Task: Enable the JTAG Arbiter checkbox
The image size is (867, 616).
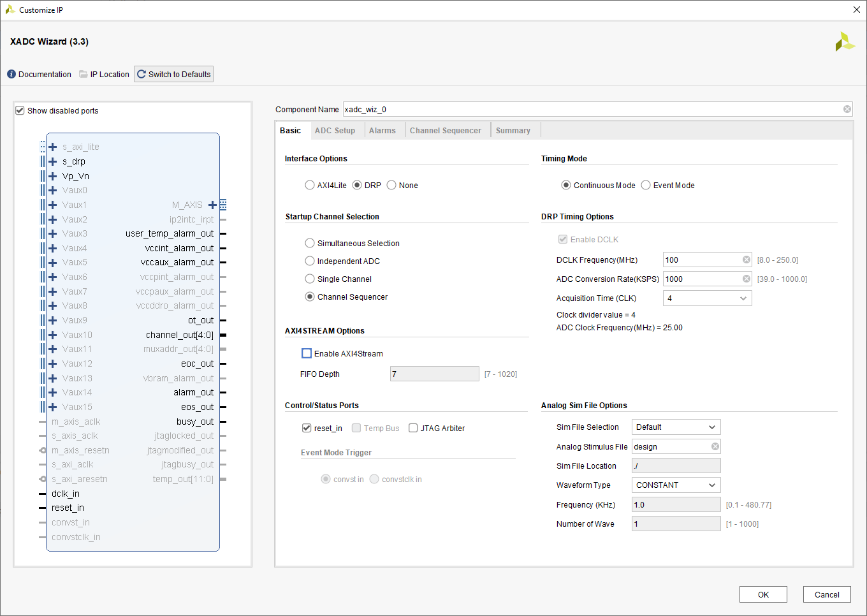Action: (x=413, y=428)
